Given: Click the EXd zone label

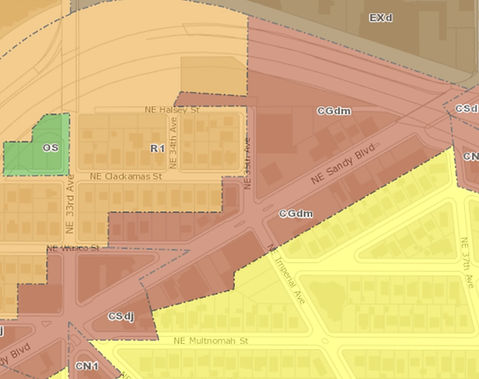Looking at the screenshot, I should 381,17.
